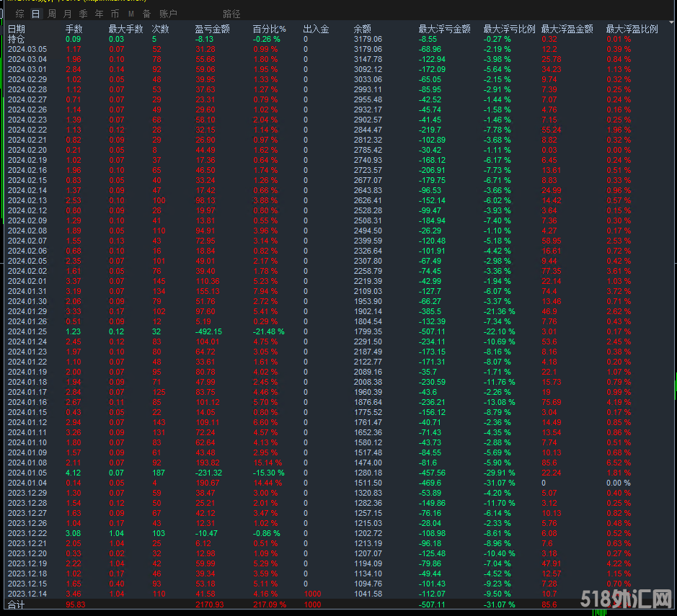Click the lots value 4.12
This screenshot has width=677, height=616.
click(73, 473)
